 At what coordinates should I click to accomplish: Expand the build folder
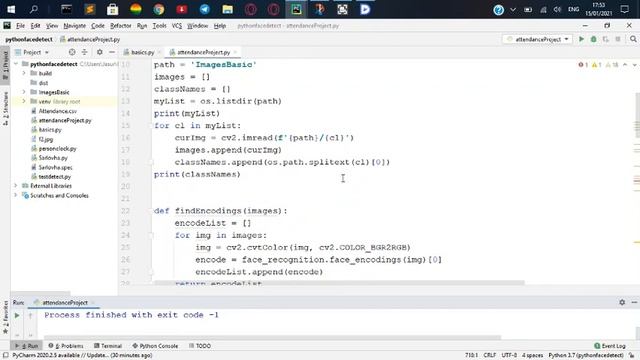pos(24,73)
